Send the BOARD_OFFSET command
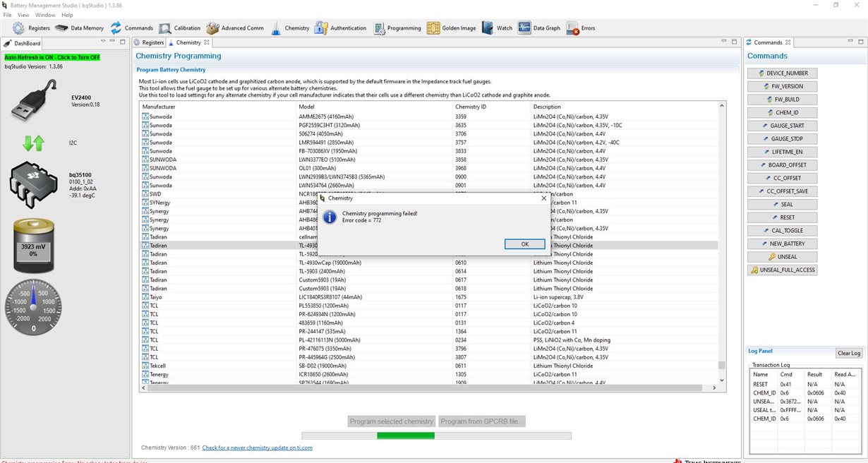The width and height of the screenshot is (868, 463). coord(782,165)
